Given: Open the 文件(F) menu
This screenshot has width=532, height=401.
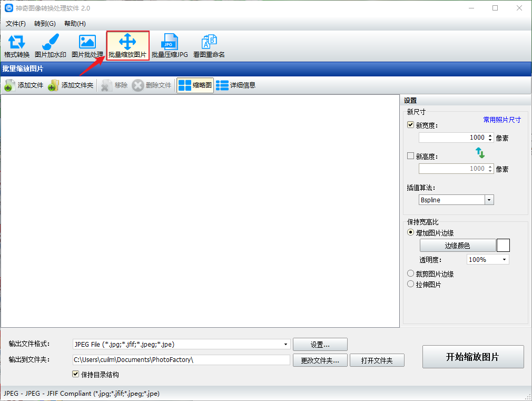Looking at the screenshot, I should coord(16,24).
